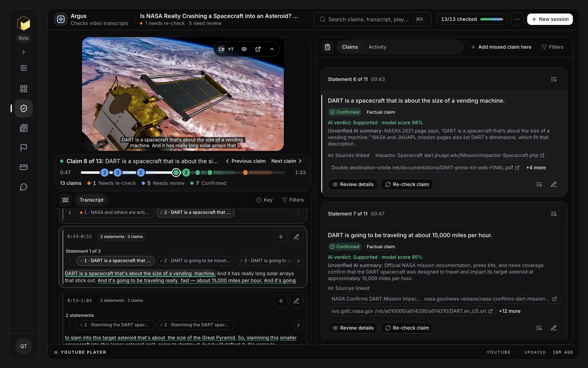Edit the vending machine claim pencil icon

553,184
